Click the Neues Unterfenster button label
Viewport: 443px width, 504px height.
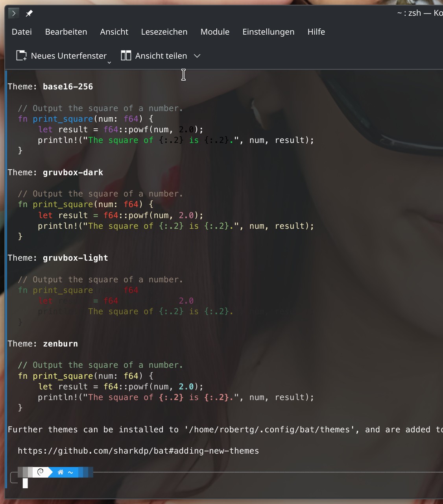click(x=69, y=56)
